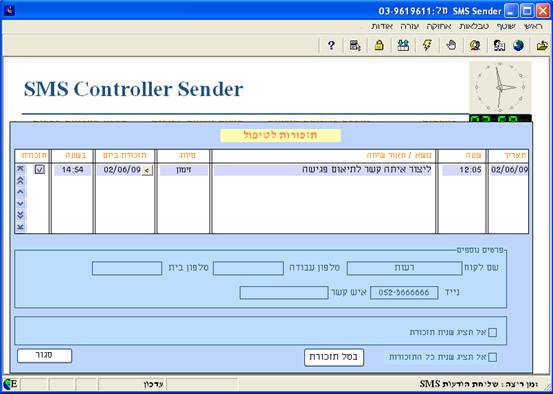Image resolution: width=553 pixels, height=394 pixels.
Task: Open the טבלאות menu
Action: pos(474,26)
